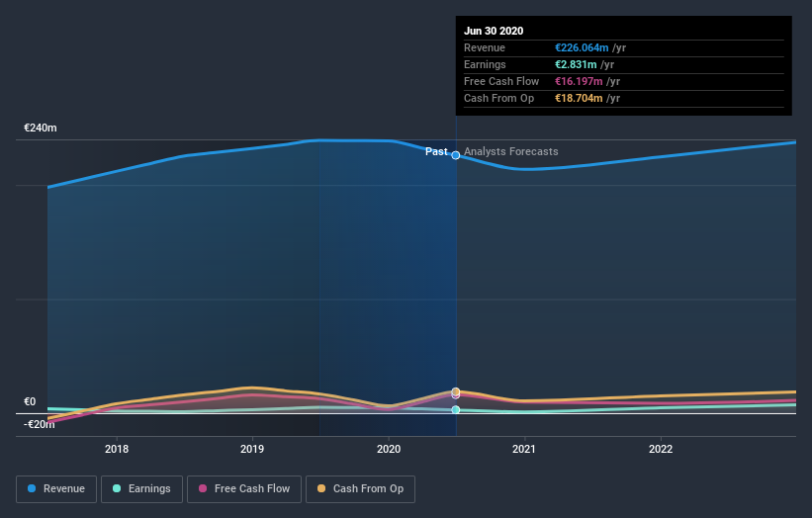The width and height of the screenshot is (812, 518).
Task: Click the 2018 x-axis label
Action: pyautogui.click(x=117, y=449)
